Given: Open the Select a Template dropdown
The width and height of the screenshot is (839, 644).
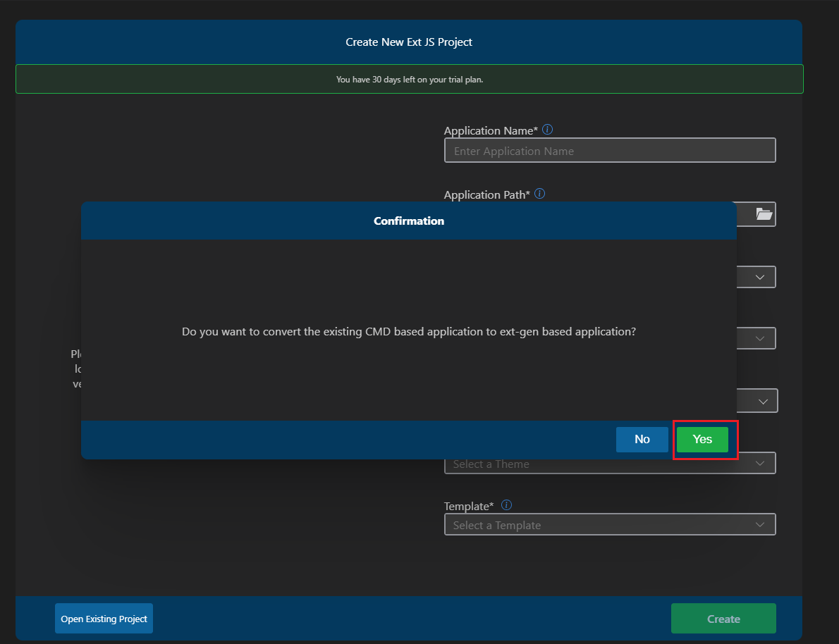Looking at the screenshot, I should [x=609, y=525].
